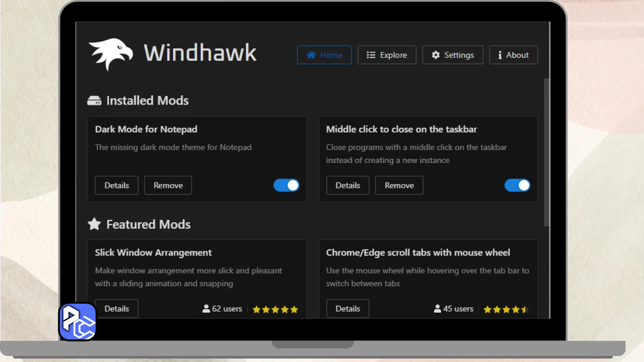Click the drive icon beside Installed Mods
The height and width of the screenshot is (362, 644).
click(x=94, y=101)
